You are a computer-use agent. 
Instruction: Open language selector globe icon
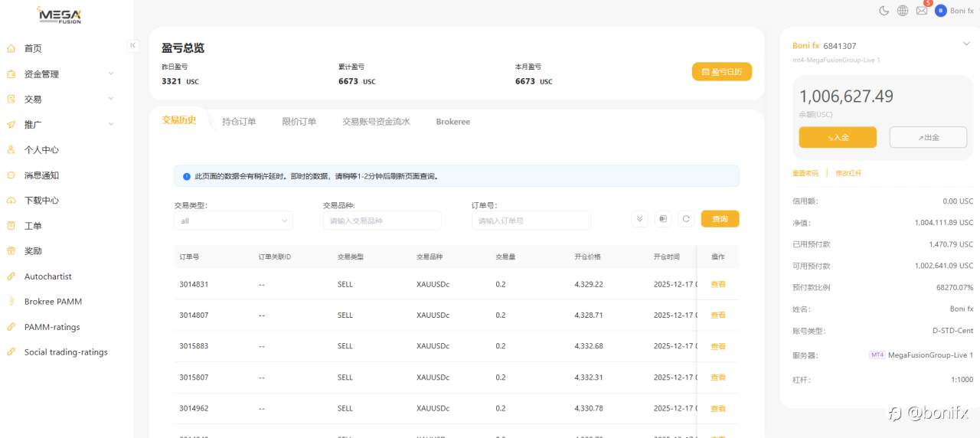pos(903,11)
